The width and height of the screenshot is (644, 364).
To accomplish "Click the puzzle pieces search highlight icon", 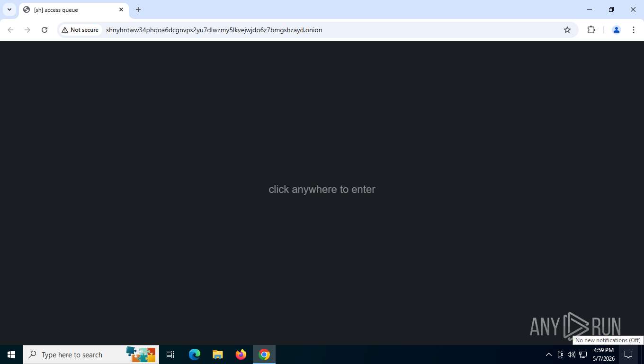I will 141,355.
